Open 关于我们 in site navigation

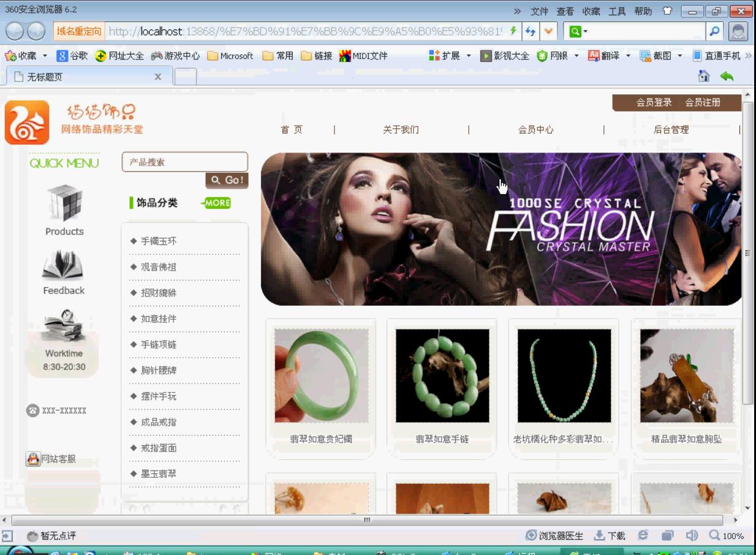coord(401,129)
